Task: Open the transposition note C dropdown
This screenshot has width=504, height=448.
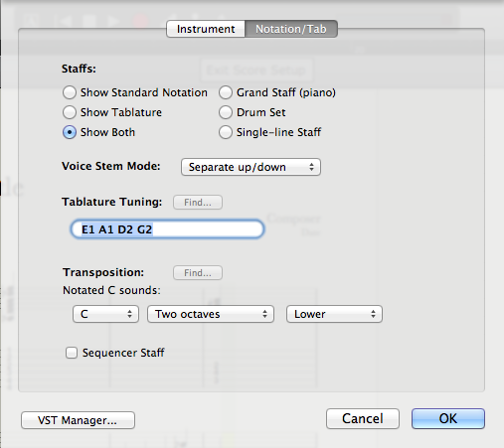Action: [x=105, y=314]
